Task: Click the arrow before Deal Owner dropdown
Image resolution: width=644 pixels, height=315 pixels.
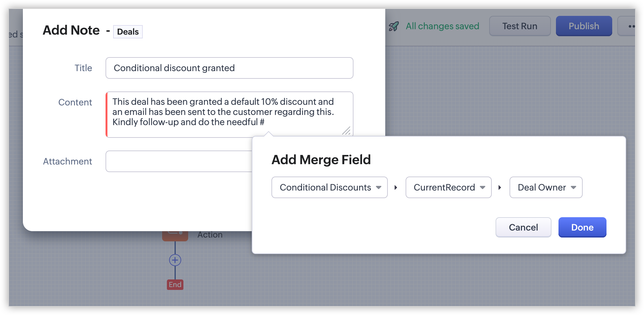Action: (x=500, y=188)
